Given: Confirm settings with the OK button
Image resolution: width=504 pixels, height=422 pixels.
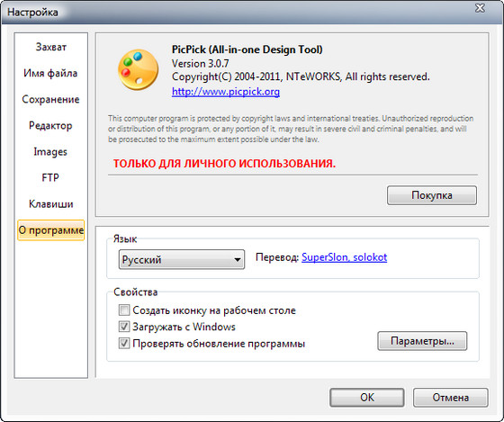Looking at the screenshot, I should click(367, 398).
